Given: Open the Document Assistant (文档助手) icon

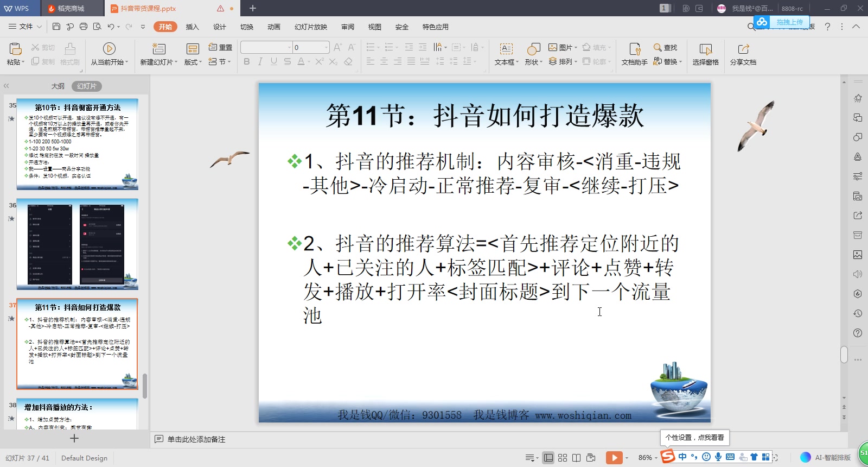Looking at the screenshot, I should (635, 49).
